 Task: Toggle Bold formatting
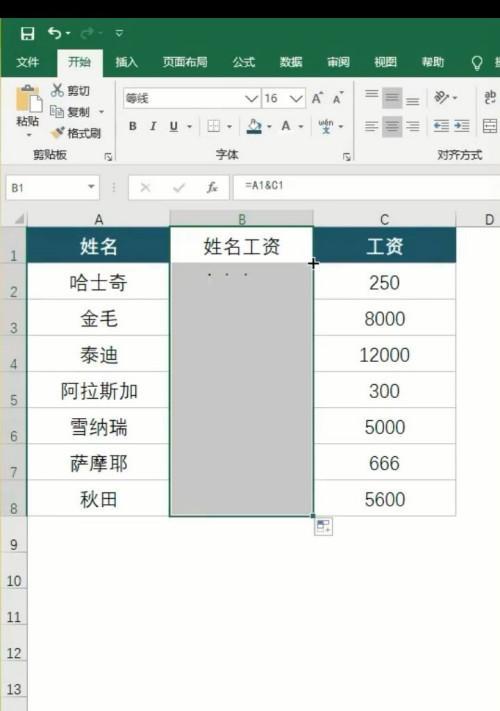[x=133, y=126]
